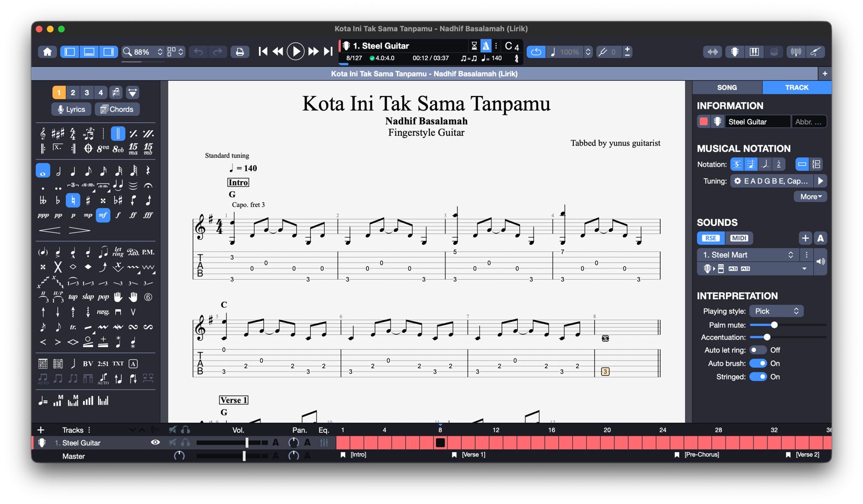Hide Steel Guitar track with eye icon
Viewport: 863px width, 504px height.
(155, 443)
